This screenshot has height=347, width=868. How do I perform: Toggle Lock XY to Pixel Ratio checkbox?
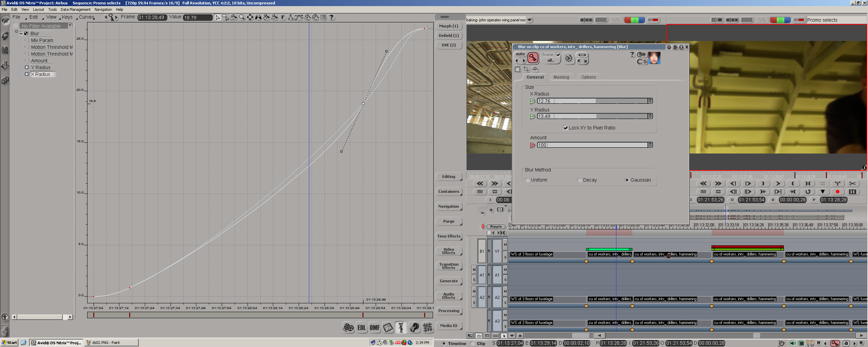(566, 128)
